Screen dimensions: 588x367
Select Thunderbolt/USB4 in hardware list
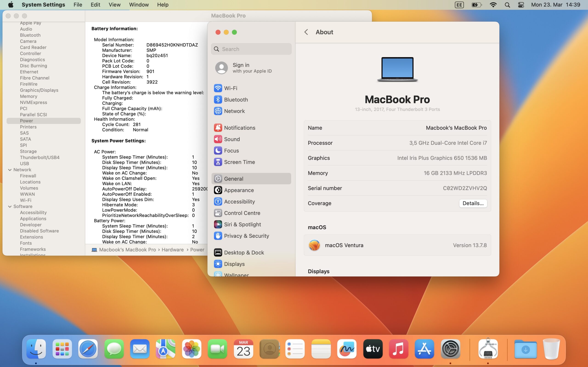(x=40, y=157)
